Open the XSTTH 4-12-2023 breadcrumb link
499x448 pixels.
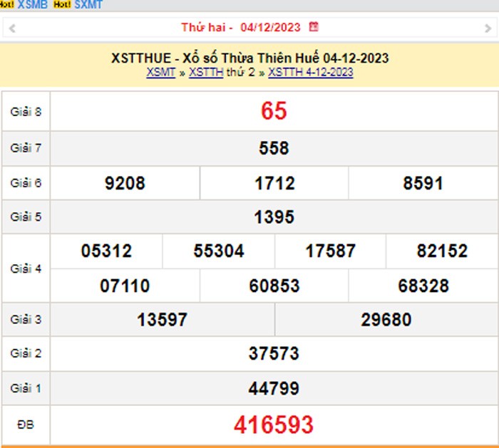click(310, 72)
